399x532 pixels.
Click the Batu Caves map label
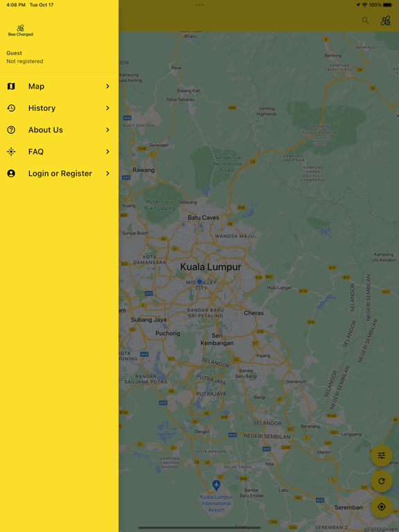tap(204, 218)
